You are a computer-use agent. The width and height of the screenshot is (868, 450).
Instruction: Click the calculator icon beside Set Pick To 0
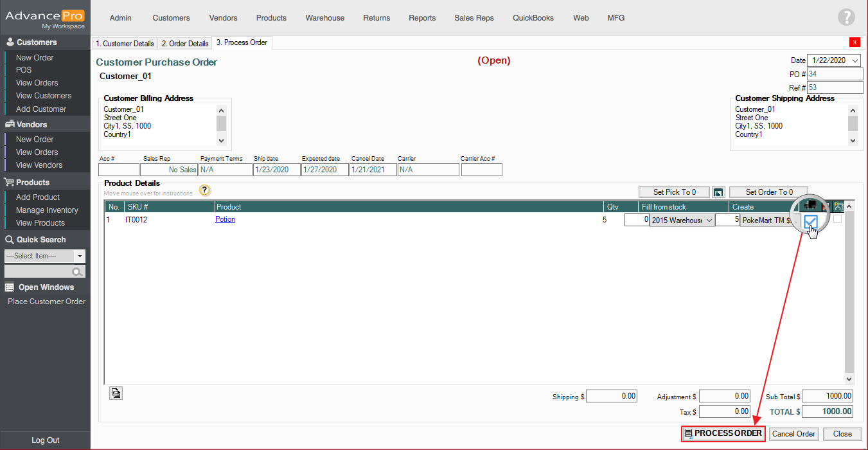tap(718, 192)
